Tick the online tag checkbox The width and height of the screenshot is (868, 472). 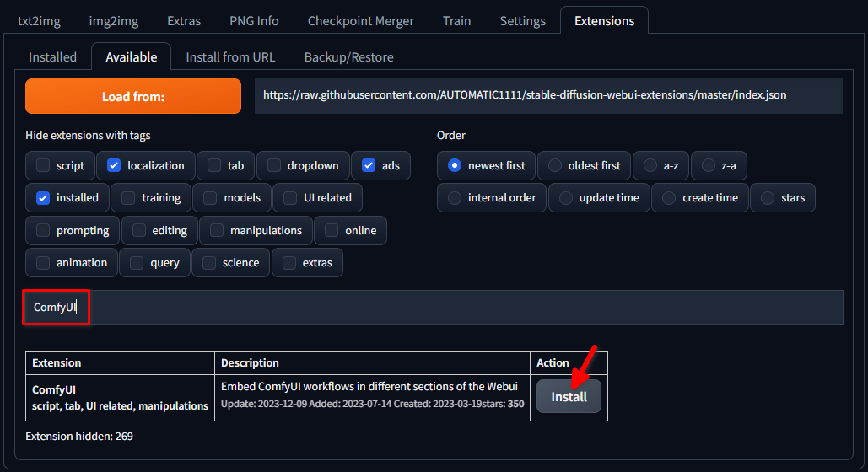coord(332,230)
